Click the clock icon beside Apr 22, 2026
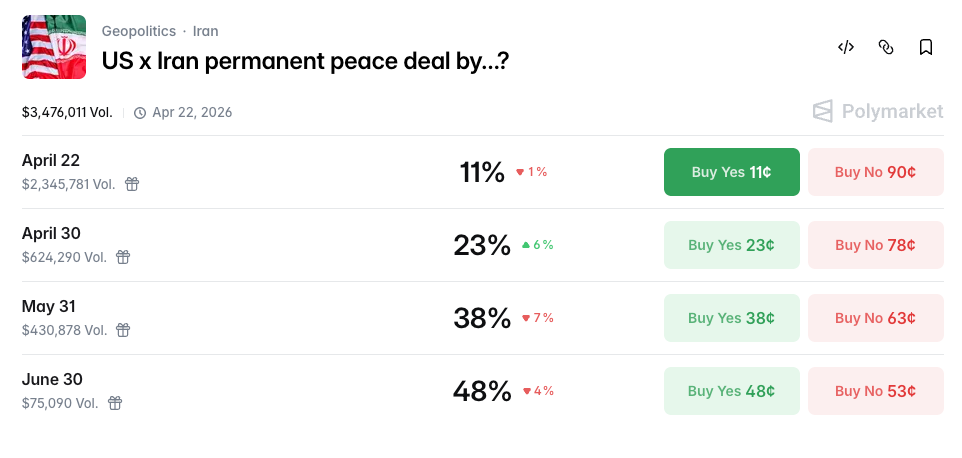 140,113
